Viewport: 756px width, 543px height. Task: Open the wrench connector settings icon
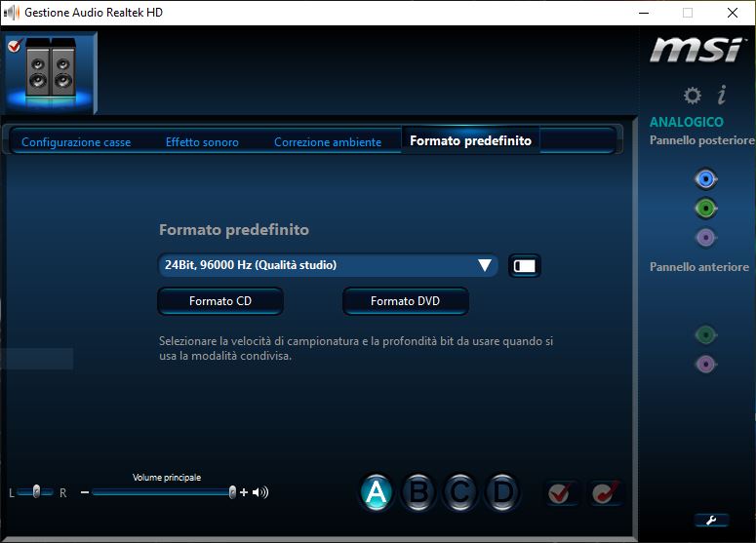[x=712, y=521]
